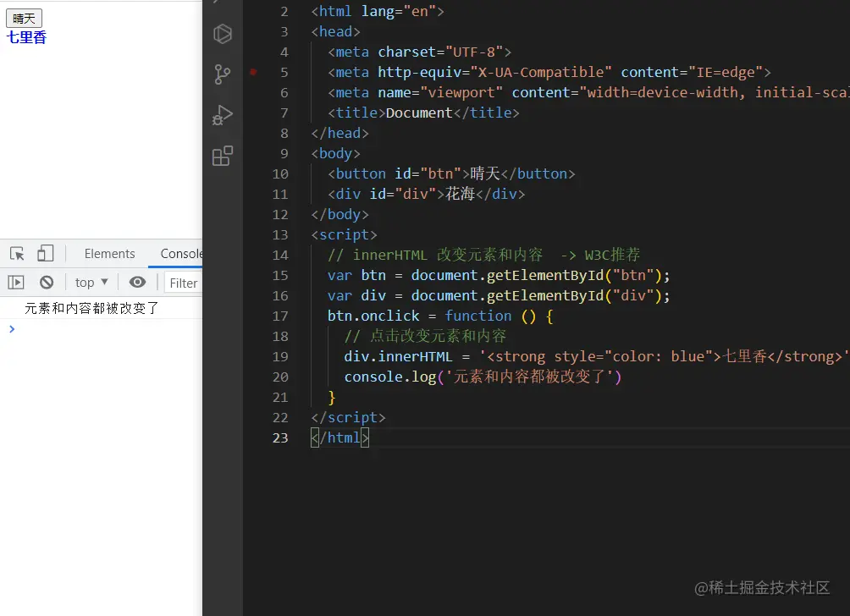
Task: Toggle the breakpoint dot on line 5
Action: pyautogui.click(x=253, y=72)
